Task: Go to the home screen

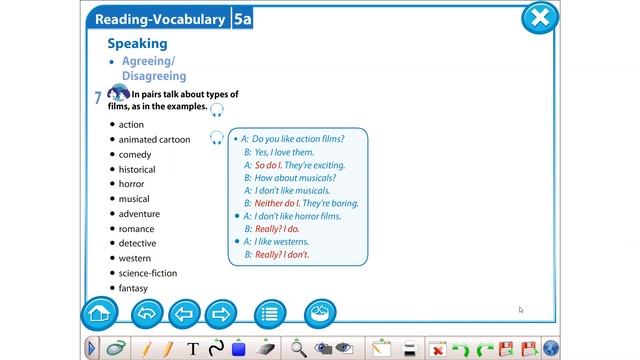Action: click(100, 313)
